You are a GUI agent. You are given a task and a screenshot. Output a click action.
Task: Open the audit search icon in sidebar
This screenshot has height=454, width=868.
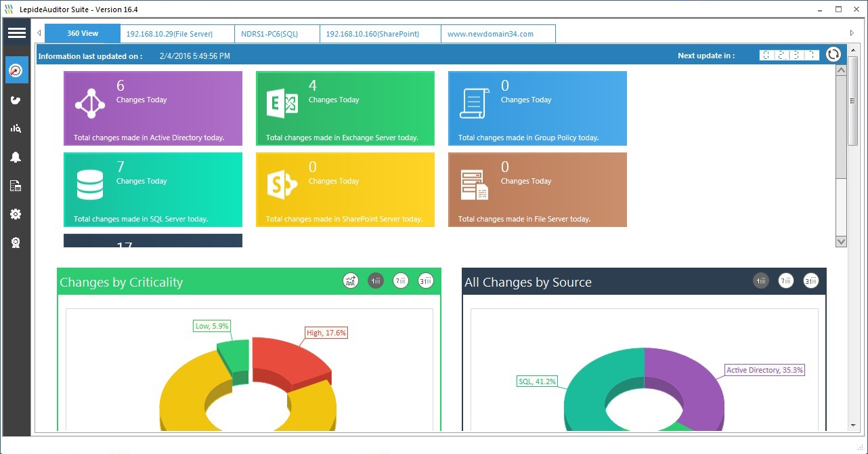tap(16, 128)
